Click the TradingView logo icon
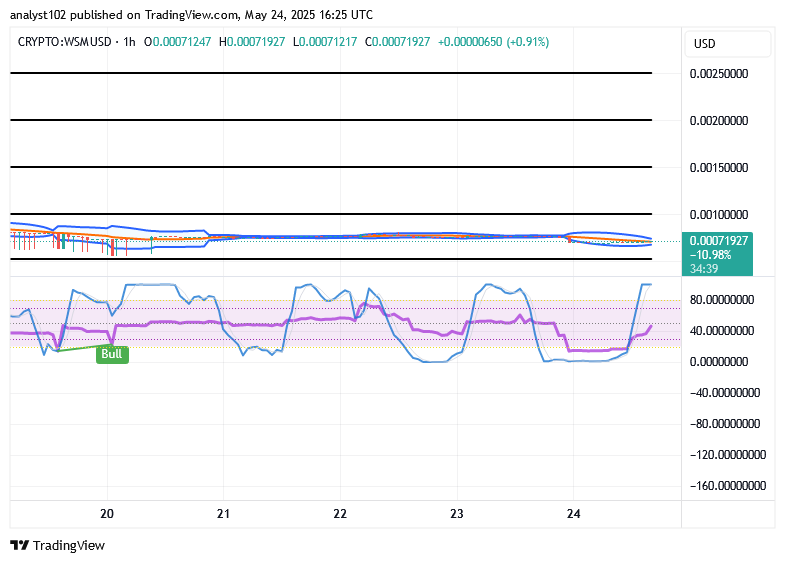 [20, 545]
